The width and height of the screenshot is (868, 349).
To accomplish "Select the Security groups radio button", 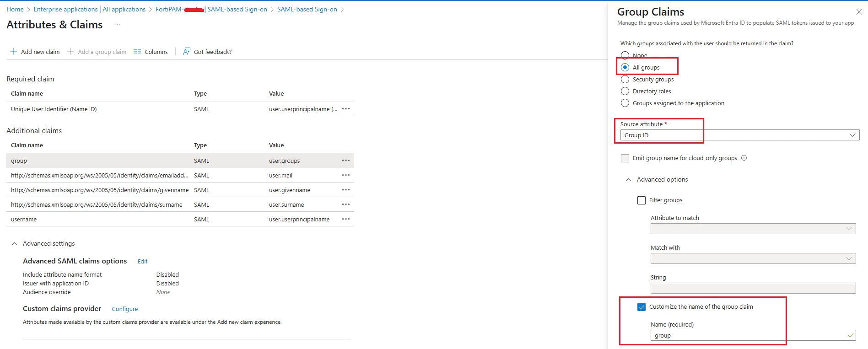I will (x=625, y=79).
